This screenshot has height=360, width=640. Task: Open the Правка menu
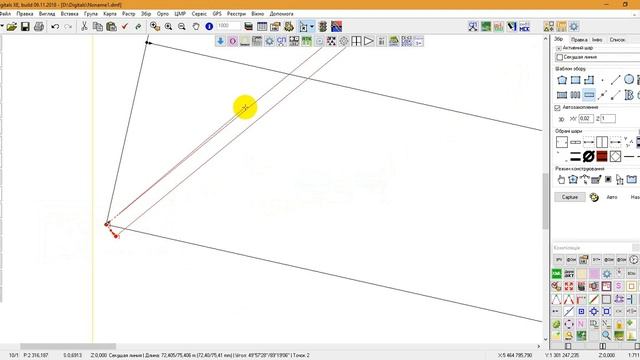coord(24,13)
